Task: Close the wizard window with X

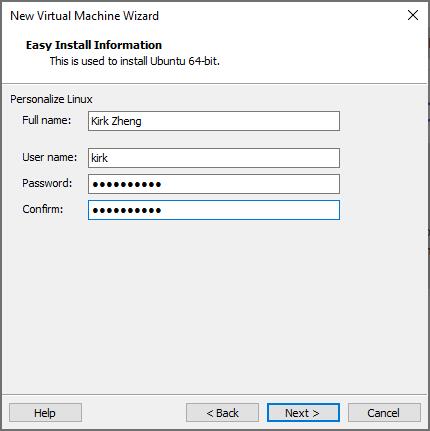Action: 413,15
